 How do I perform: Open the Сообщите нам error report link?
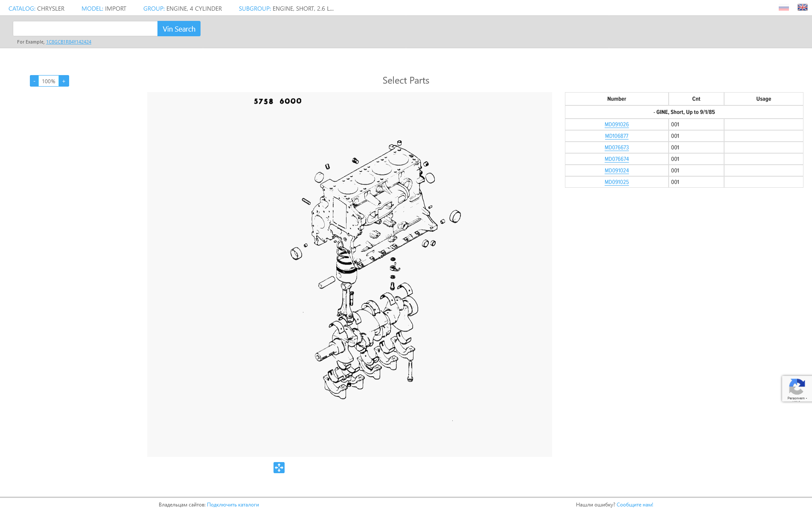[634, 505]
